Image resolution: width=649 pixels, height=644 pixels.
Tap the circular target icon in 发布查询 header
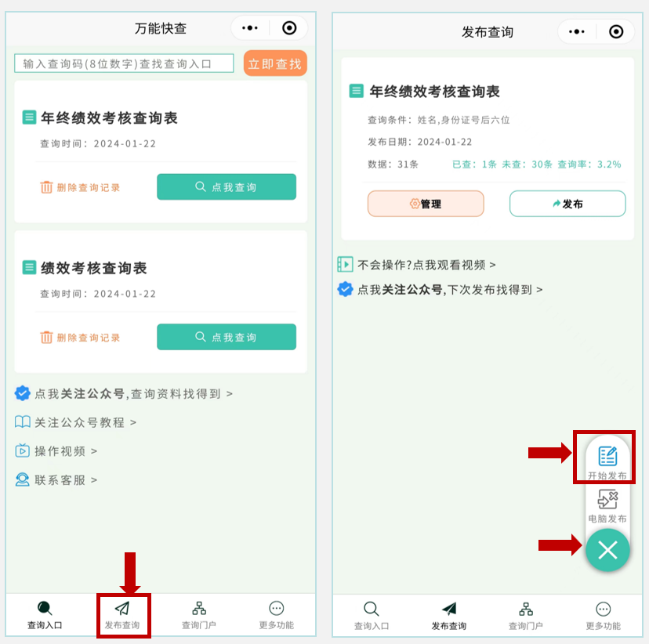(x=616, y=32)
